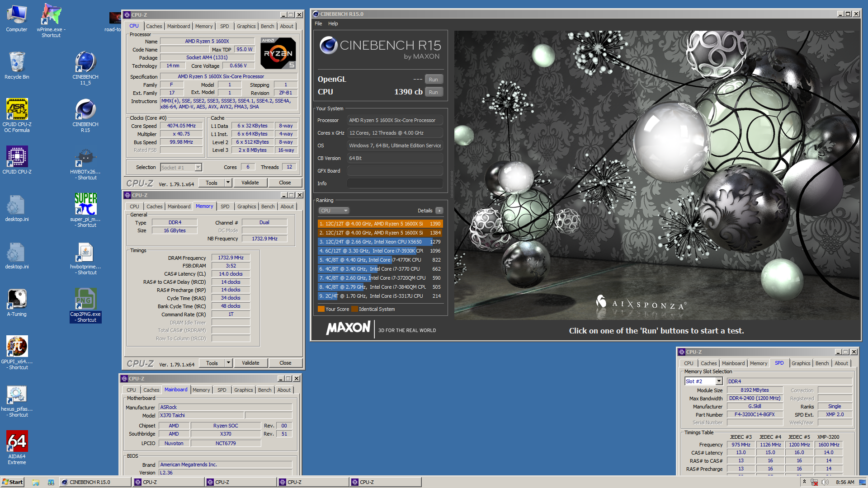Open SPD tab in Memory CPU-Z window
The image size is (868, 488).
(225, 206)
